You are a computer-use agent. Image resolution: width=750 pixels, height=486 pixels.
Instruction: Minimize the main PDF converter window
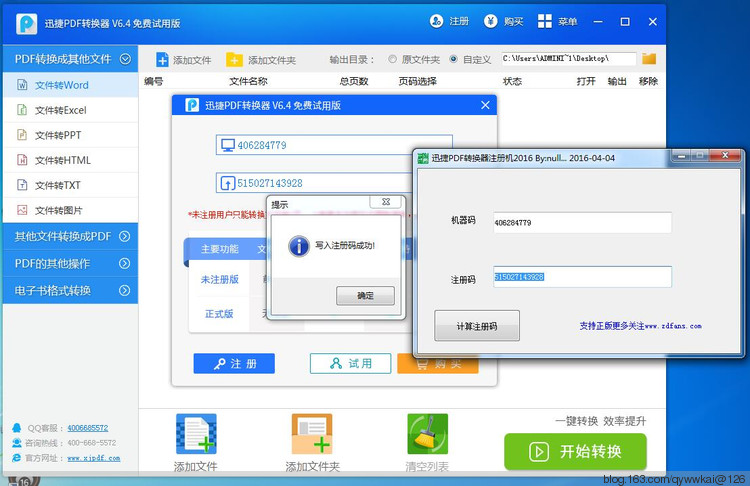598,22
